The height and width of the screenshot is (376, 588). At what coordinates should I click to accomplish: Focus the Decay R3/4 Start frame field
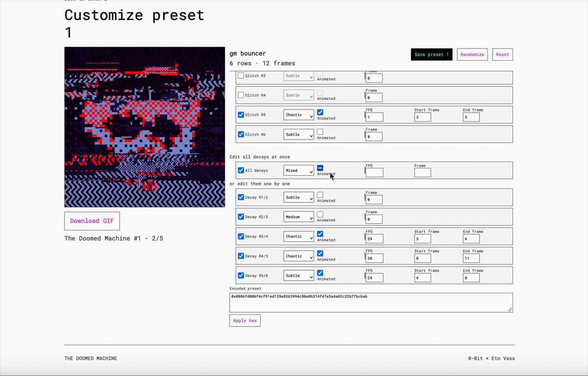[x=423, y=238]
